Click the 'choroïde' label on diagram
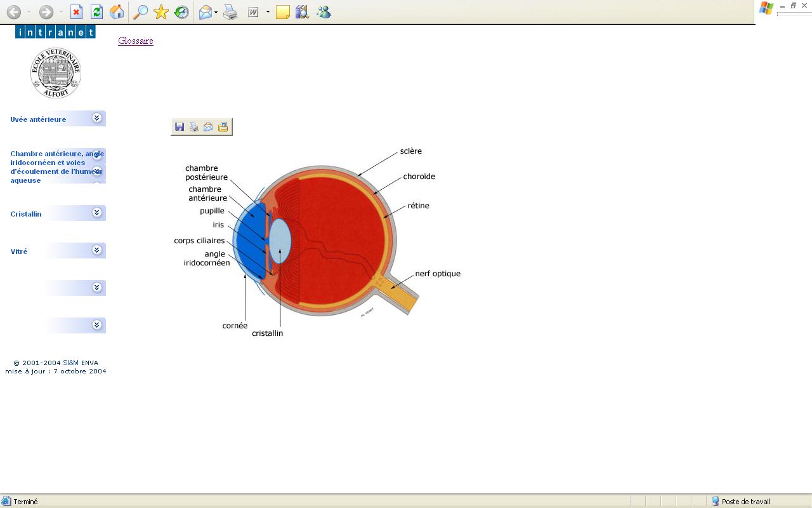The width and height of the screenshot is (812, 508). coord(419,177)
